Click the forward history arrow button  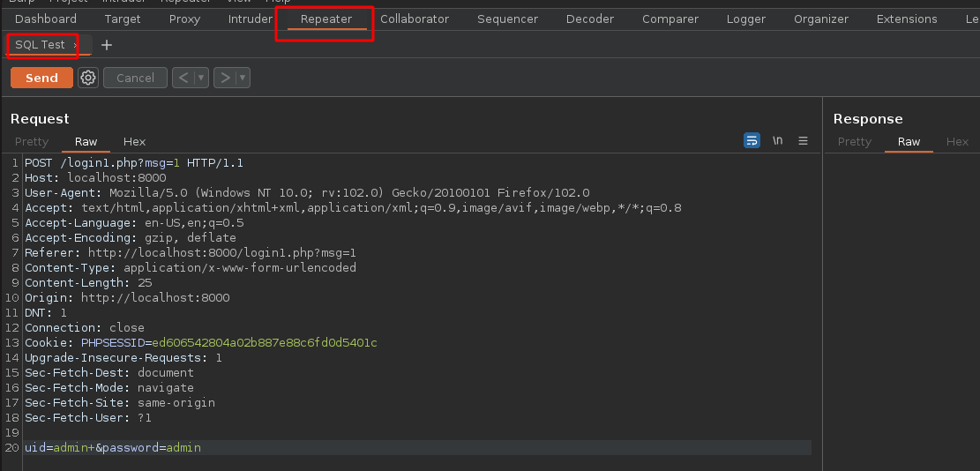225,78
